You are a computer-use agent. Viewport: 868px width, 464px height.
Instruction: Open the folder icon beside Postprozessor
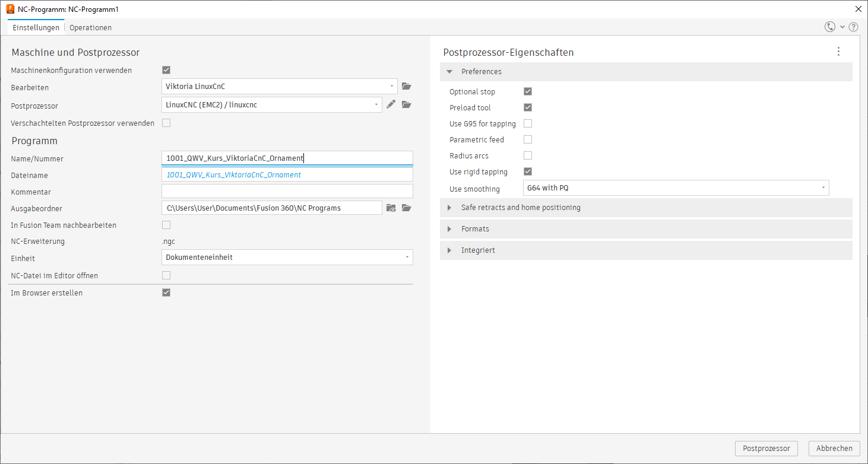click(406, 105)
